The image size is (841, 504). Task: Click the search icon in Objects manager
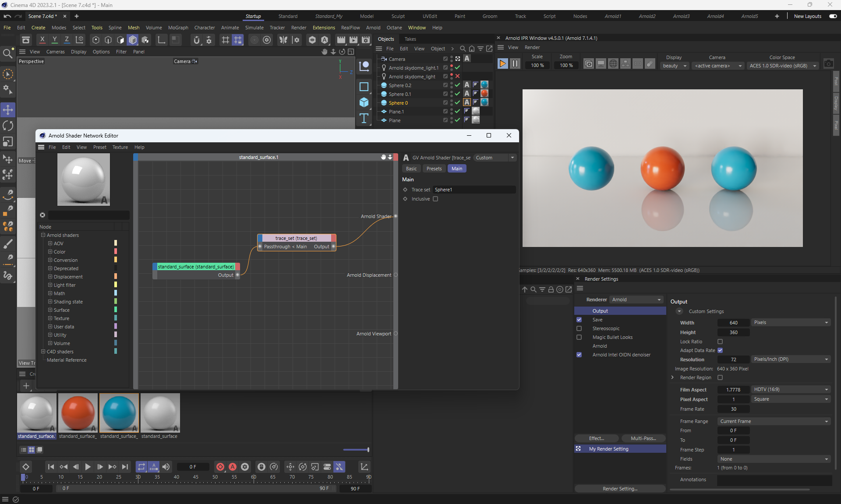pos(463,49)
